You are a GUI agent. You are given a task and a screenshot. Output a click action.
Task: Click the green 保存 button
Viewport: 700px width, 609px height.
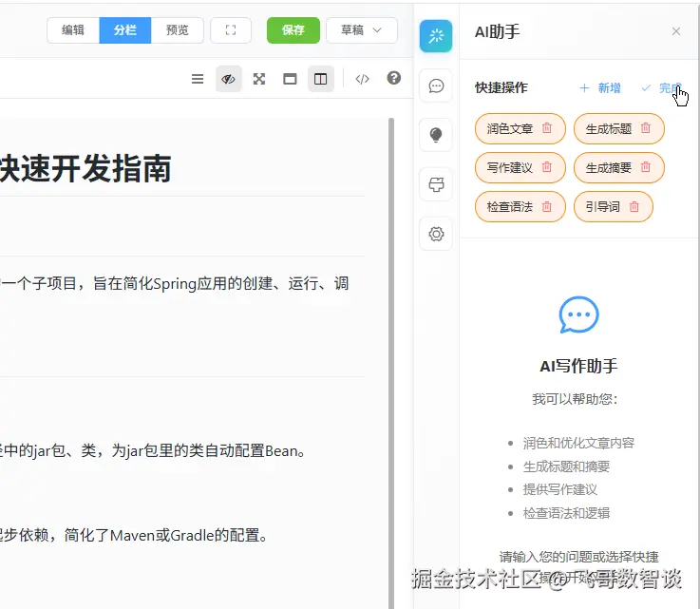point(293,29)
